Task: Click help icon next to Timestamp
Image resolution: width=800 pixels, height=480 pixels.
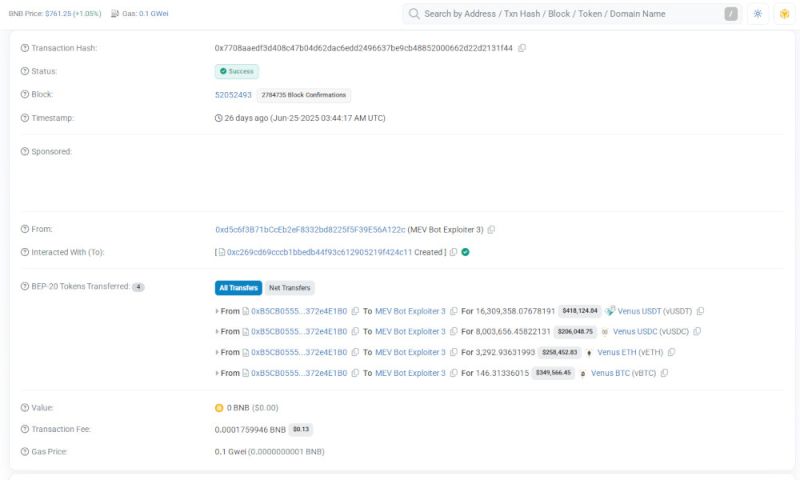Action: [24, 118]
